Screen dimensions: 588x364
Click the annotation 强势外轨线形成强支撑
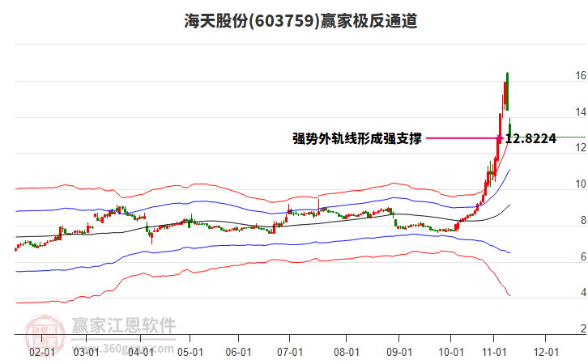point(357,138)
